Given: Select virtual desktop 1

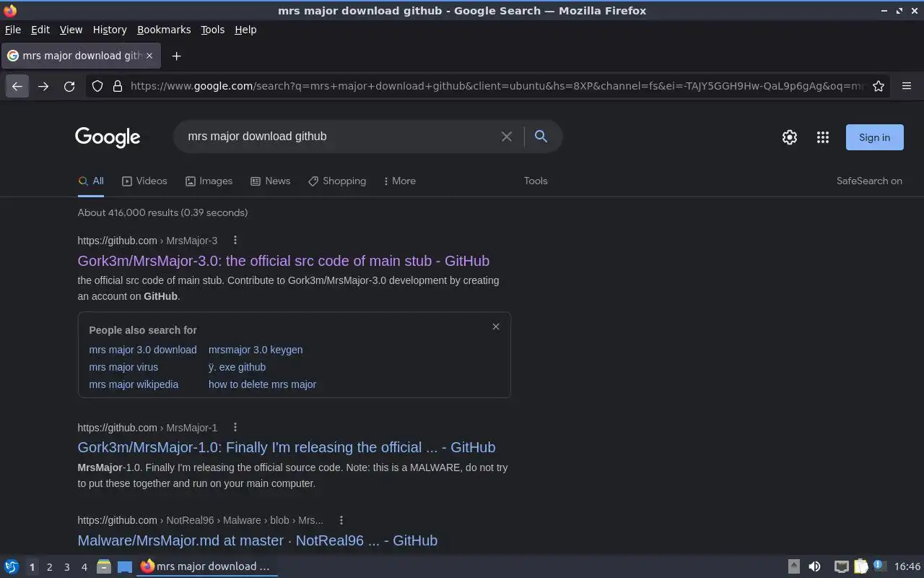Looking at the screenshot, I should pyautogui.click(x=32, y=567).
